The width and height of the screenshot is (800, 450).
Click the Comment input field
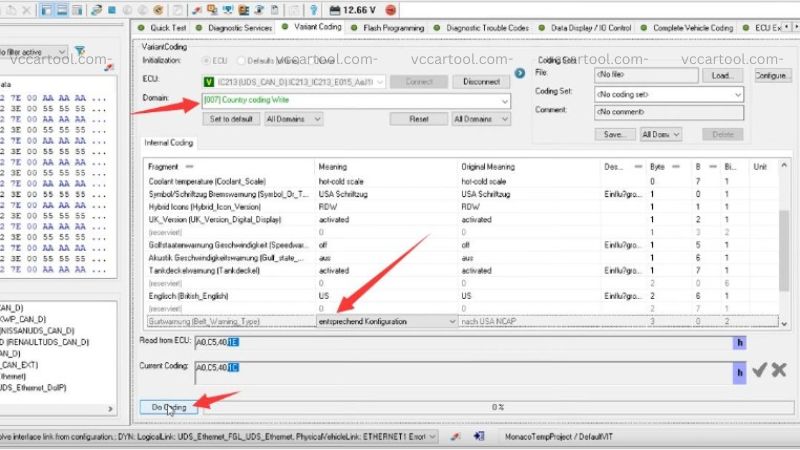pyautogui.click(x=669, y=112)
